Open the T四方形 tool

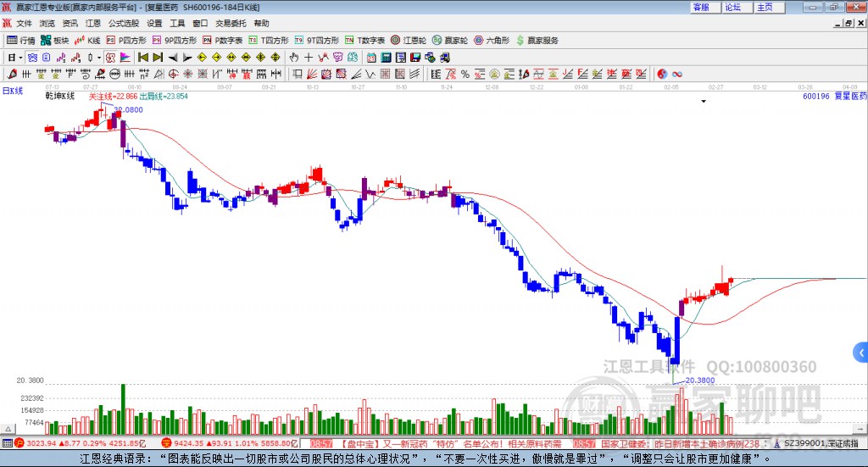coord(269,41)
